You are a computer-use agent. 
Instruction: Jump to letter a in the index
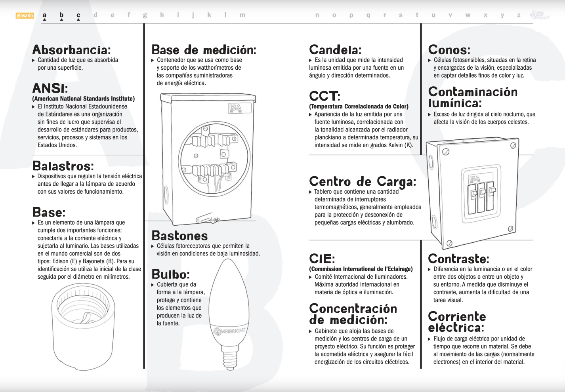tap(44, 15)
